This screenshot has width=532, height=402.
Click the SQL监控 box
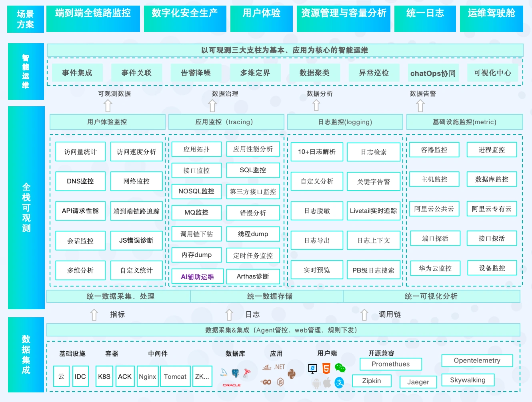point(253,170)
